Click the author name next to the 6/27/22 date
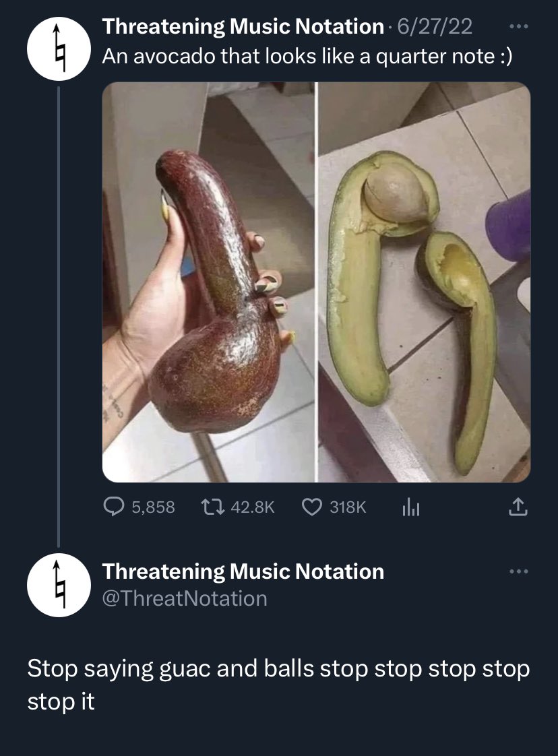This screenshot has width=558, height=756. click(x=243, y=27)
